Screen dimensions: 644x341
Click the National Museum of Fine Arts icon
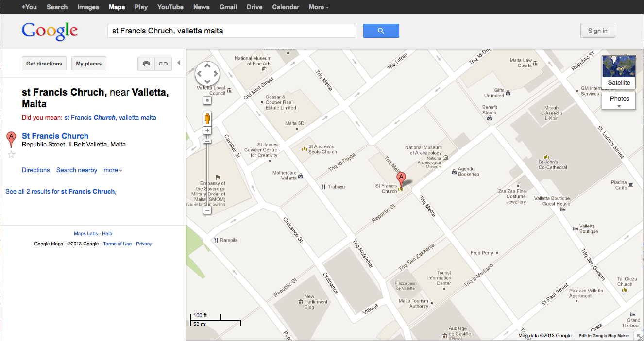pyautogui.click(x=264, y=69)
